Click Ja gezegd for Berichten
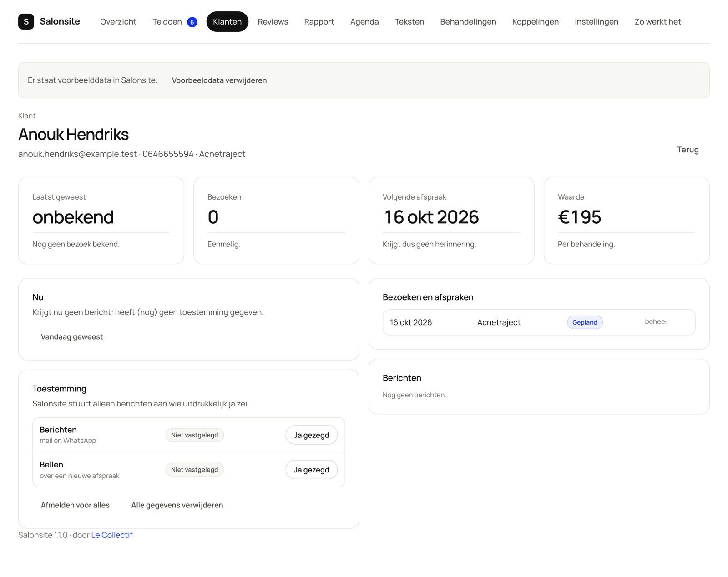 click(x=311, y=435)
